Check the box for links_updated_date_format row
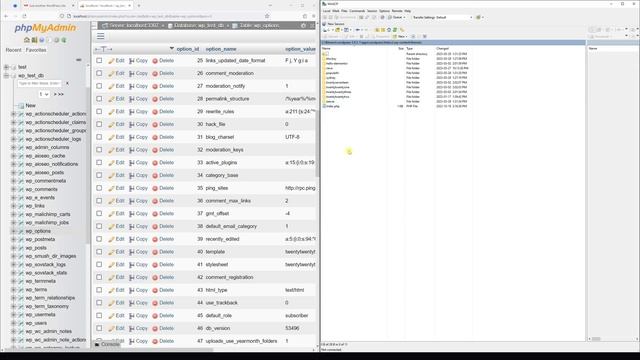 [99, 60]
